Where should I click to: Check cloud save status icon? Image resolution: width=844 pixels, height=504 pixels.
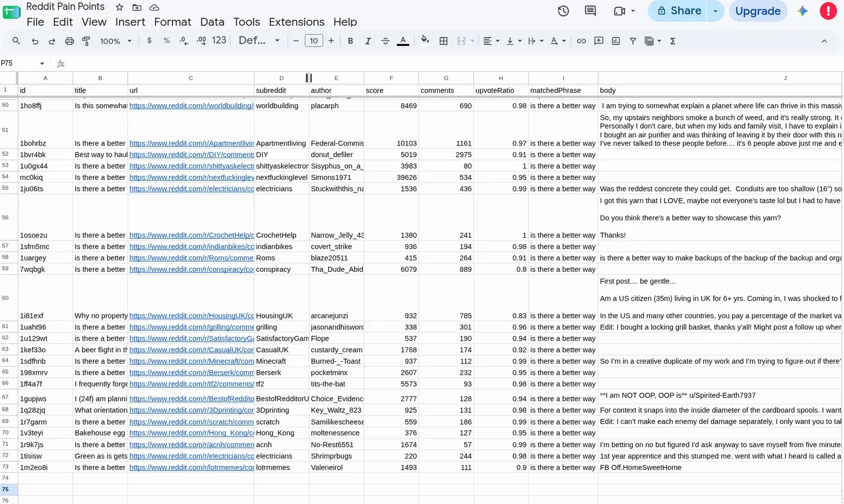coord(154,7)
